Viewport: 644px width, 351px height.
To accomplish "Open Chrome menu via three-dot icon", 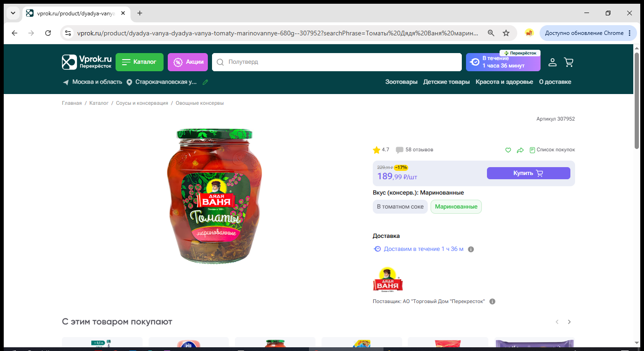I will click(630, 33).
